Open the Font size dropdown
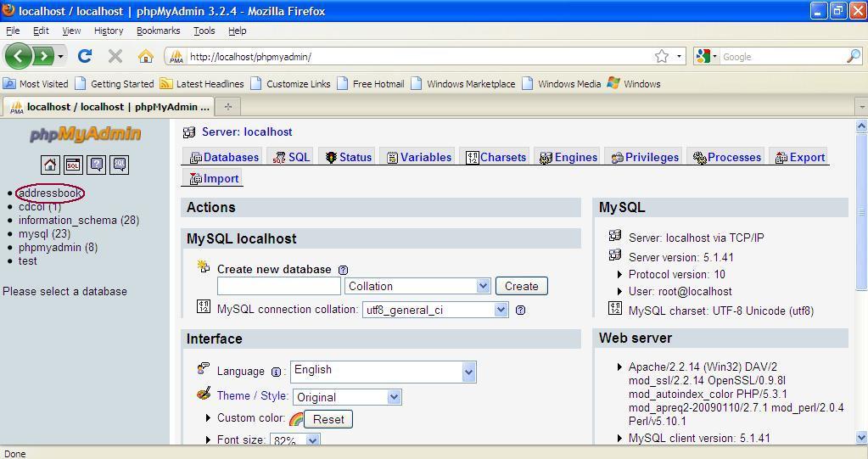The image size is (868, 459). [295, 439]
